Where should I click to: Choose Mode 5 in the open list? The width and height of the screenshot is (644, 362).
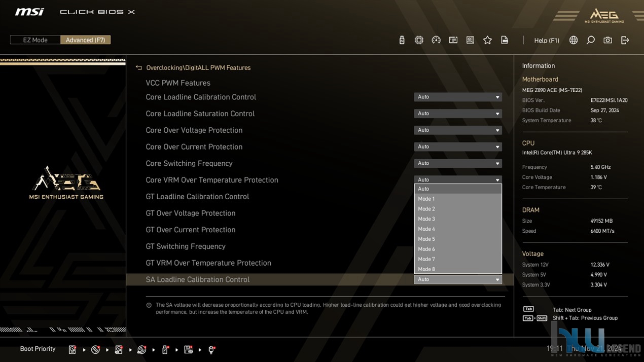point(458,239)
